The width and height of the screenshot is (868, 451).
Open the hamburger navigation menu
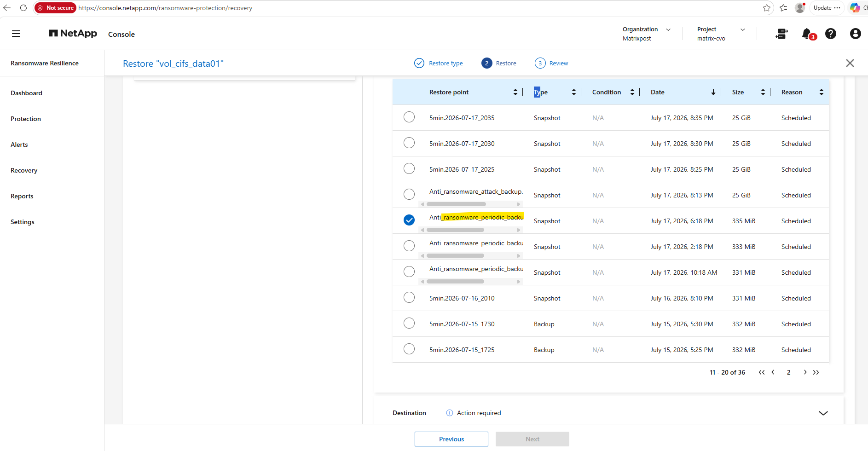click(16, 34)
